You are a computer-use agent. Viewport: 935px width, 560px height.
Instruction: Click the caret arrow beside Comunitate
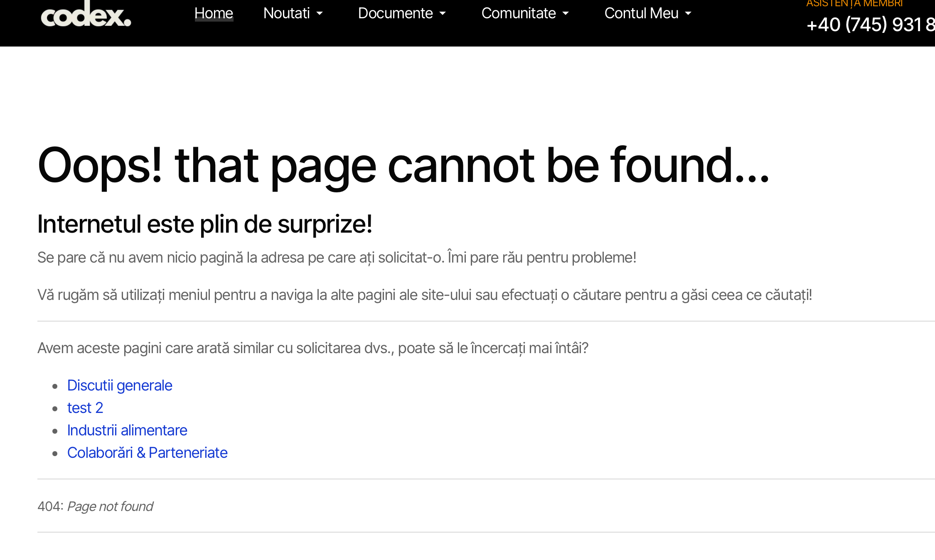tap(566, 14)
